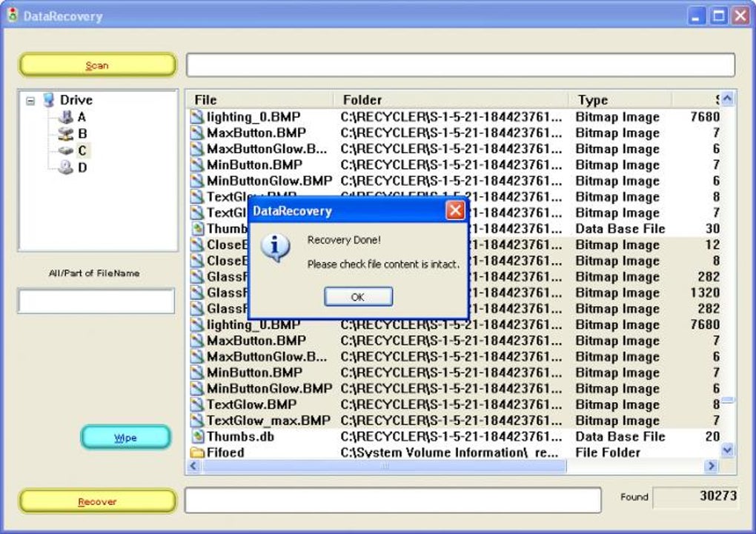756x534 pixels.
Task: Click the size value 1320
Action: coord(705,293)
